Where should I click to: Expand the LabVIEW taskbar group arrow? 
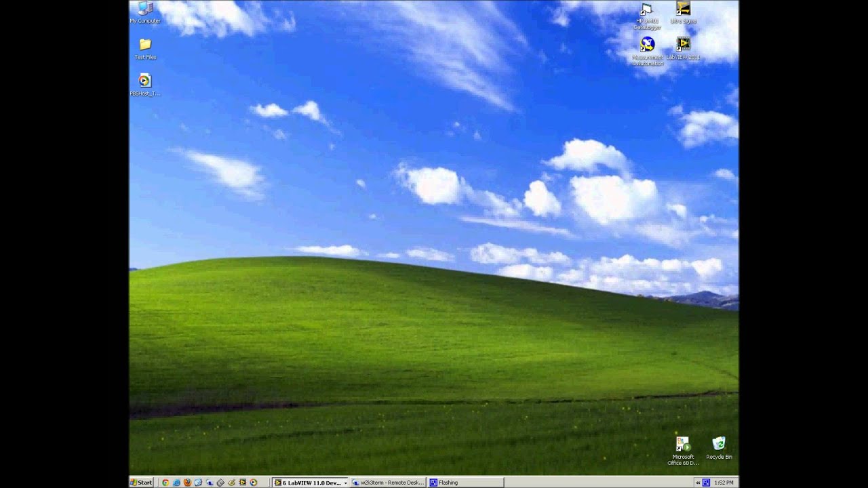click(x=346, y=483)
